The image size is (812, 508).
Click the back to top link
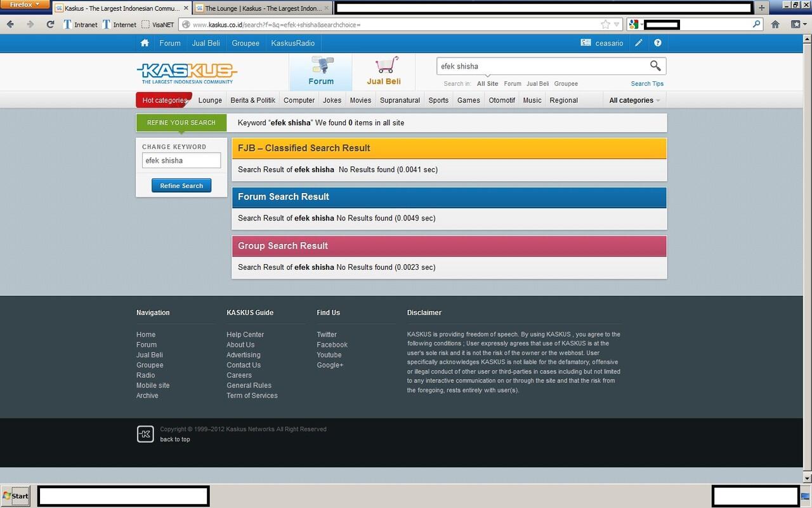click(x=175, y=439)
